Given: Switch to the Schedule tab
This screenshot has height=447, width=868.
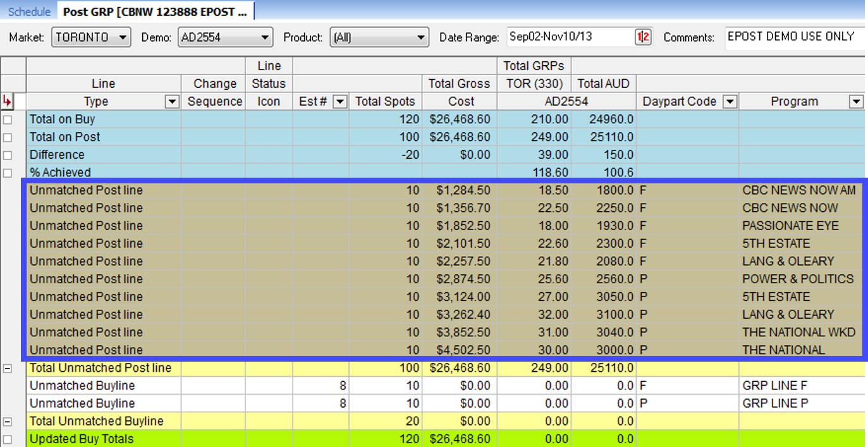Looking at the screenshot, I should point(29,12).
